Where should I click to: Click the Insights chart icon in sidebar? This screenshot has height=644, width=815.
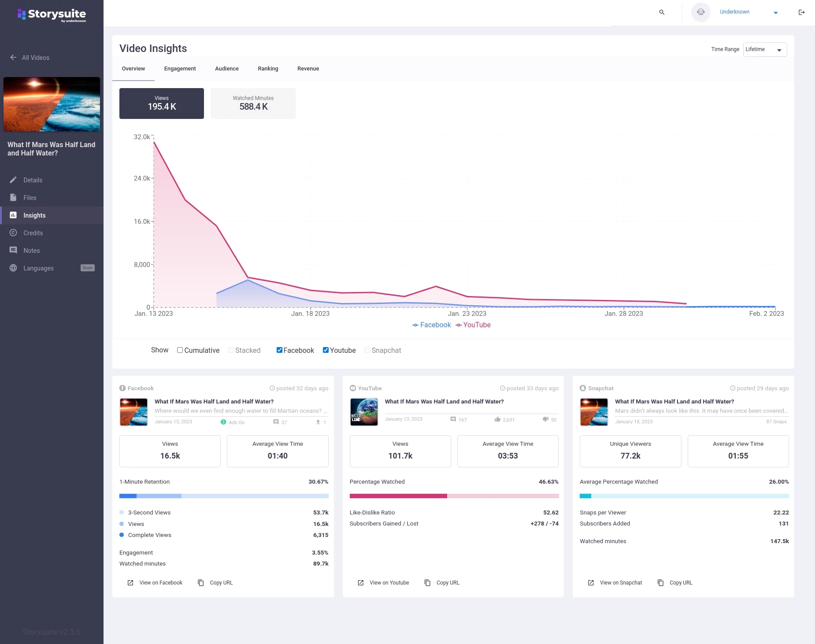[x=13, y=215]
